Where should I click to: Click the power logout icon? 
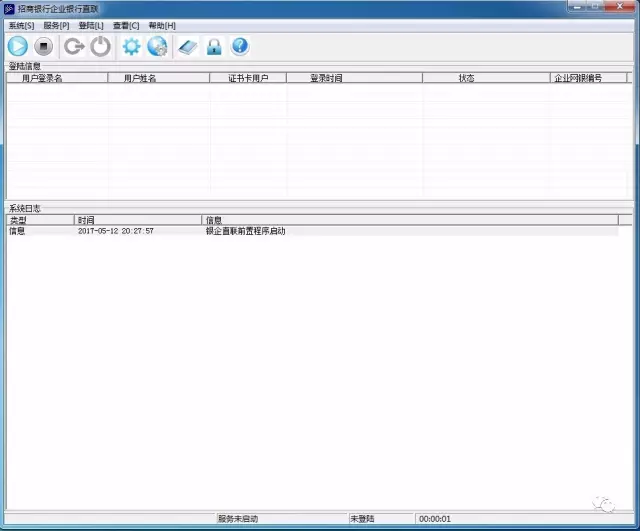pyautogui.click(x=100, y=46)
